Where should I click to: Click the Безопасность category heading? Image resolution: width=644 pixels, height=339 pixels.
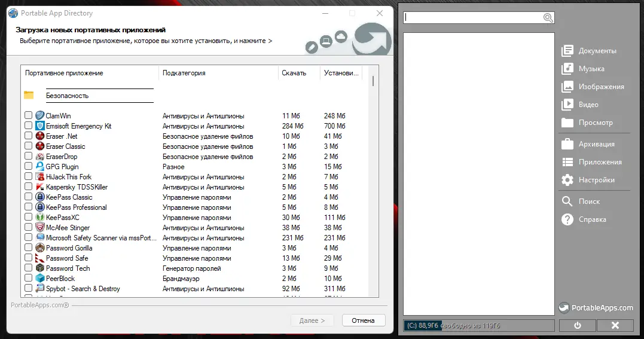click(68, 96)
